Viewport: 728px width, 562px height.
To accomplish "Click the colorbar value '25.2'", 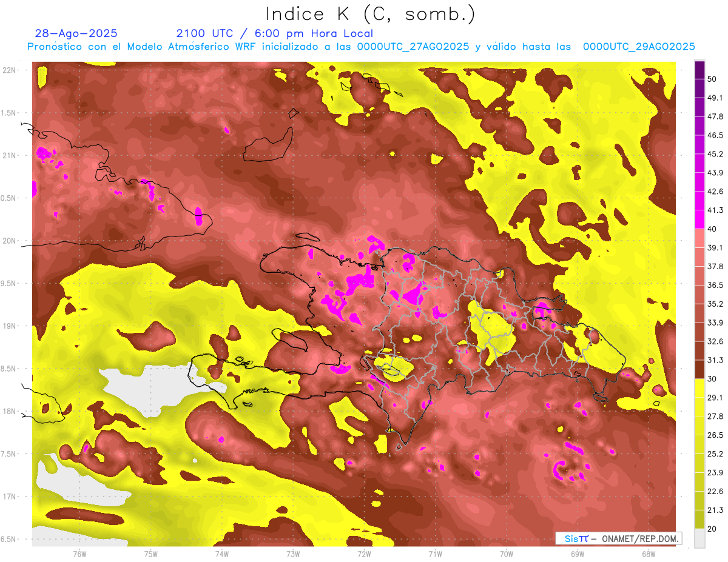I will click(x=715, y=453).
